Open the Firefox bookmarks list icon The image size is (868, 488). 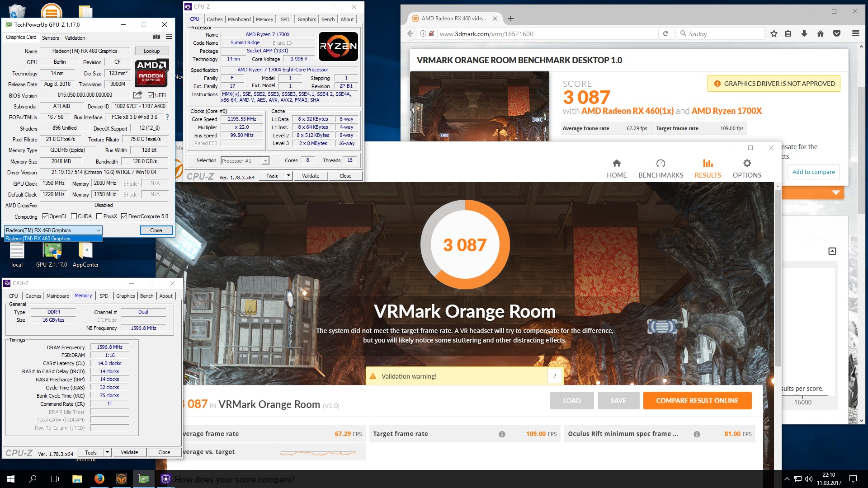pyautogui.click(x=788, y=33)
